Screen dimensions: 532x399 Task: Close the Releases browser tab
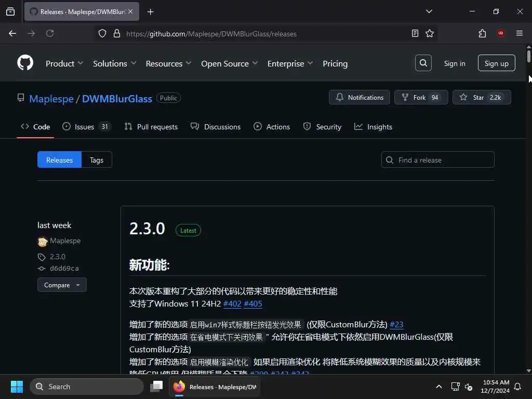pos(130,11)
